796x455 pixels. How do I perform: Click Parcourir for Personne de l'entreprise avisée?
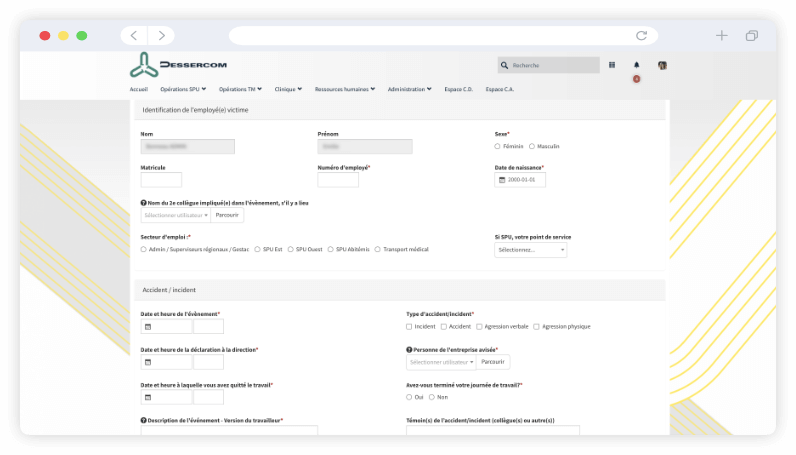(x=494, y=361)
